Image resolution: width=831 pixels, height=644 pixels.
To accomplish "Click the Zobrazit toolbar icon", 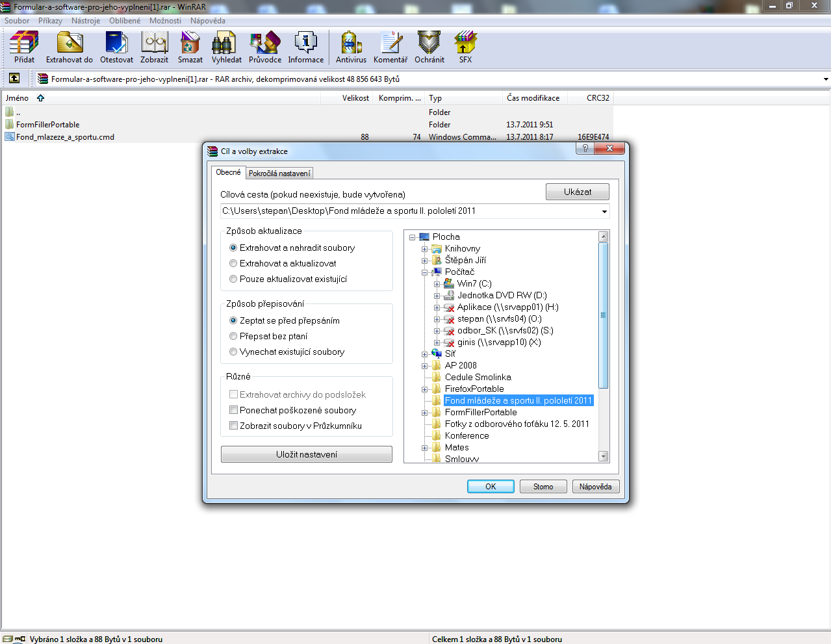I will click(x=155, y=43).
